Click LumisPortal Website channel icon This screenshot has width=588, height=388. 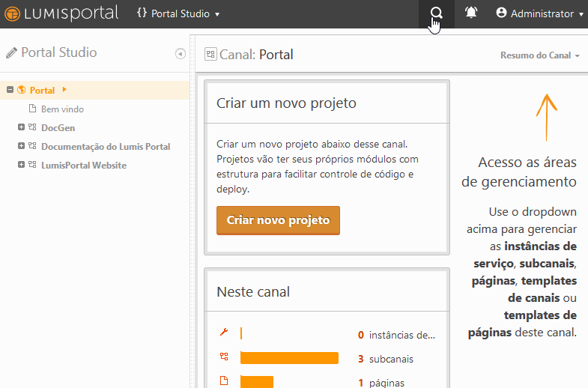(x=32, y=165)
